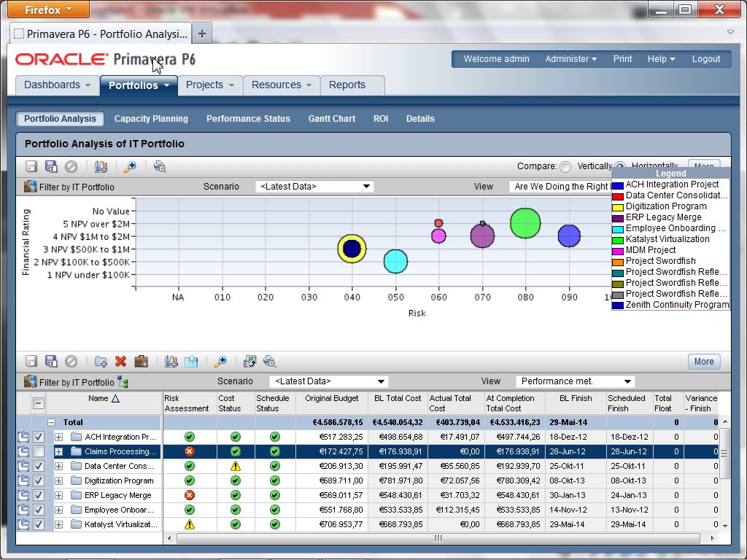Uncheck the Katalyst Virtualization checkbox
Viewport: 747px width, 560px height.
(x=39, y=524)
